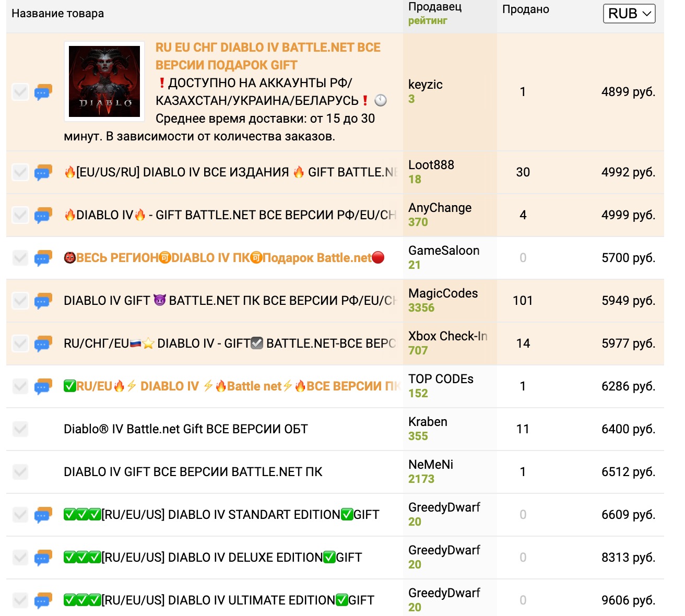Tick checkbox for keyzic listing
Screen dimensions: 685x616
pyautogui.click(x=20, y=92)
